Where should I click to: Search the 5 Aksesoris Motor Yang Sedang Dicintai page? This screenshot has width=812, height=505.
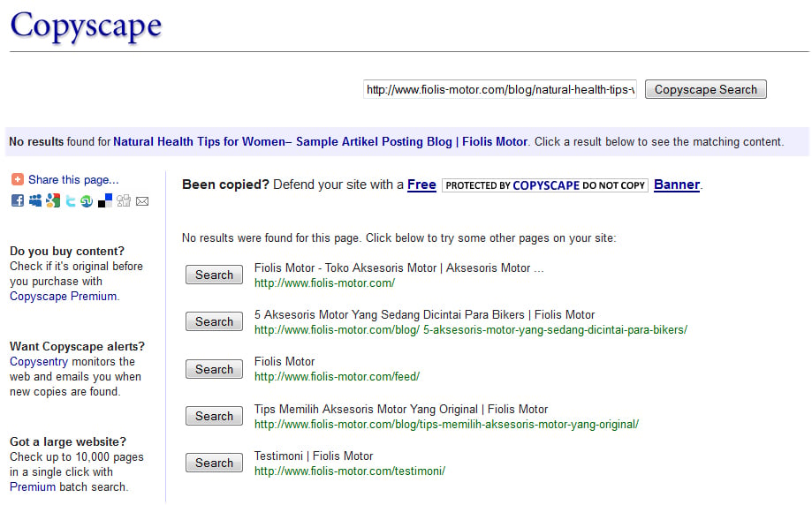pos(214,321)
